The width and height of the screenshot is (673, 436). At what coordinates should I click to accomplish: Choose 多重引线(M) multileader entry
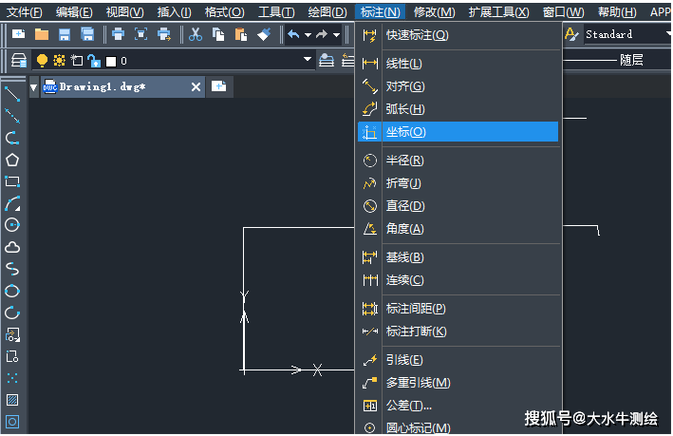[458, 382]
